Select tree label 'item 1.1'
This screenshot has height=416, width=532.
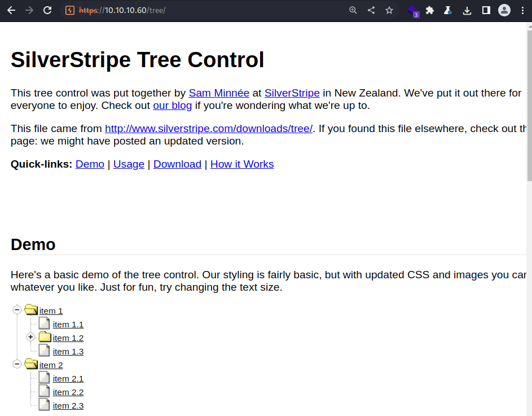[68, 325]
